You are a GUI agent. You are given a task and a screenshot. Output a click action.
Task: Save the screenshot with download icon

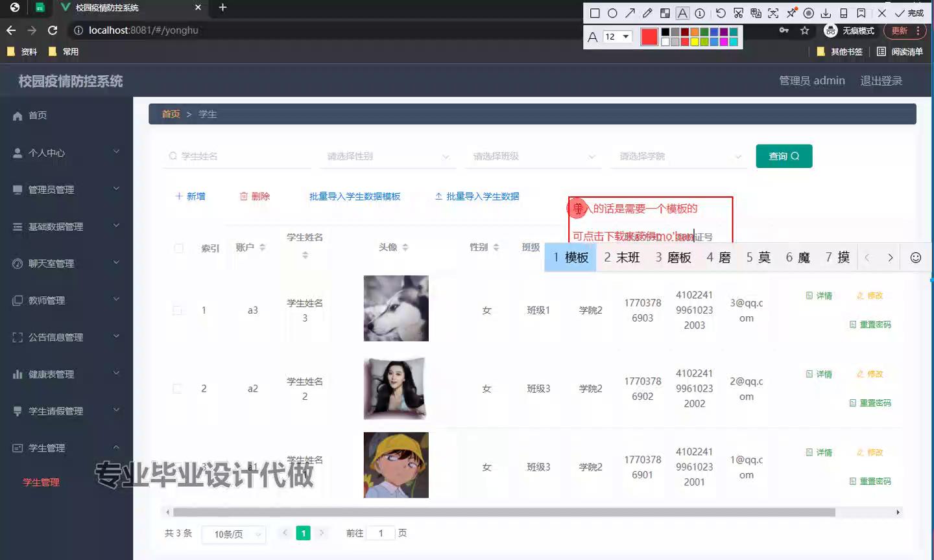[x=826, y=13]
